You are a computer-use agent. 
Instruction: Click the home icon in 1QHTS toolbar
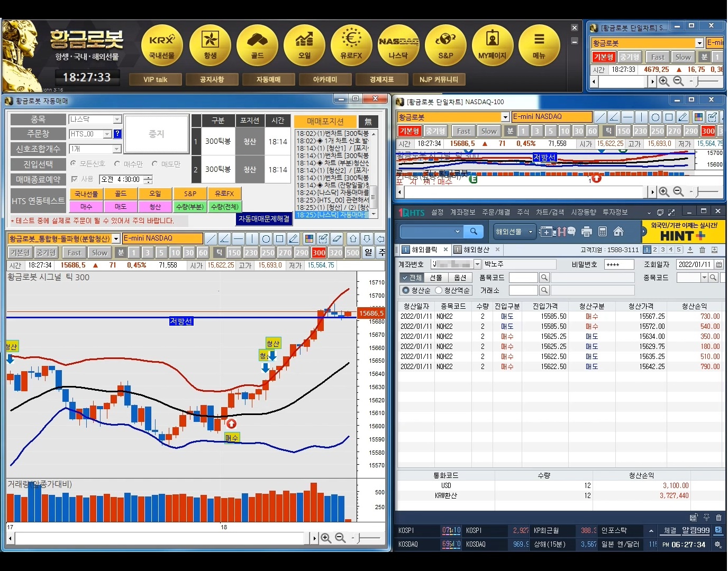(618, 232)
